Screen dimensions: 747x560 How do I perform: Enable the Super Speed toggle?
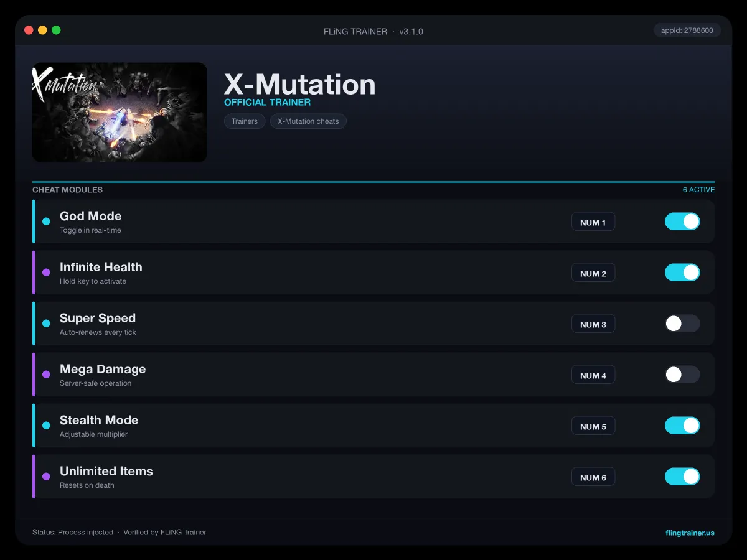(682, 324)
